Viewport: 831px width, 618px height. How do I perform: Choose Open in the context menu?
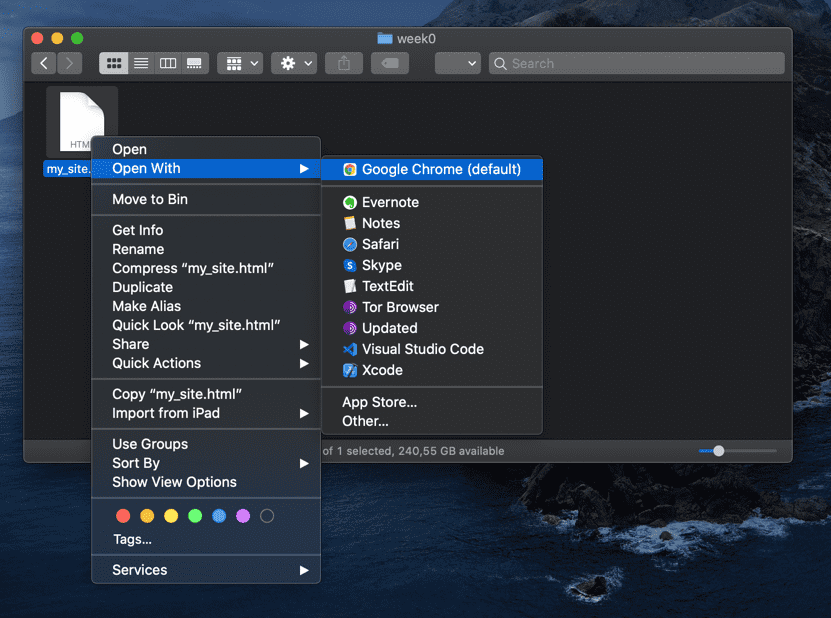pyautogui.click(x=206, y=149)
